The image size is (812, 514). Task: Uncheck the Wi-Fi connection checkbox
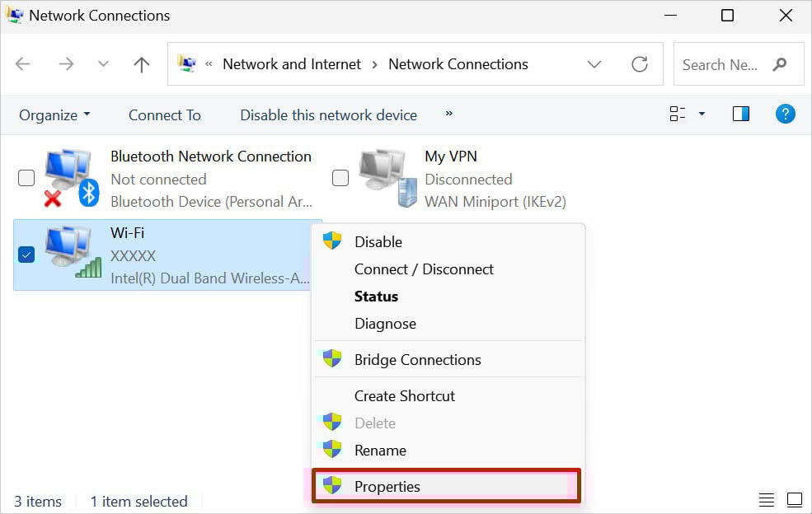(26, 255)
